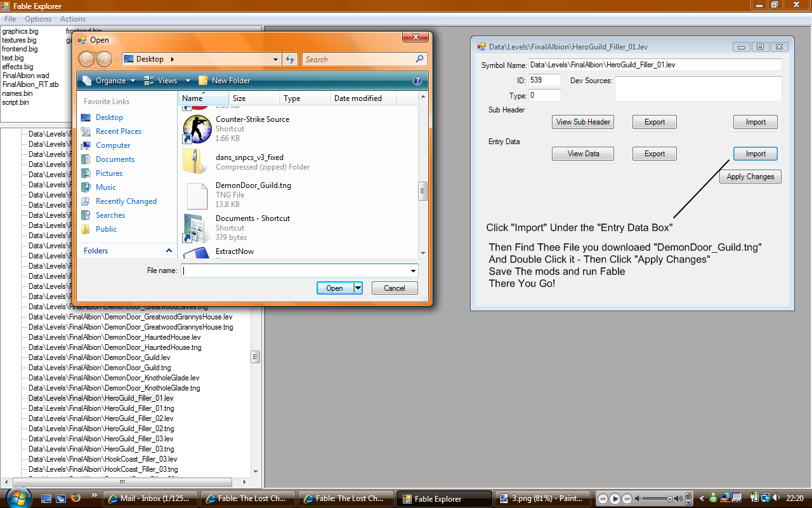Select the dans_snpcs_v3_fixed zipped folder icon
This screenshot has height=508, width=812.
196,162
